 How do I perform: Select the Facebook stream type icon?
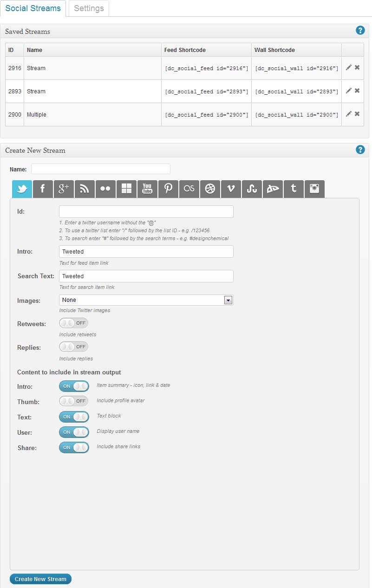(x=42, y=189)
